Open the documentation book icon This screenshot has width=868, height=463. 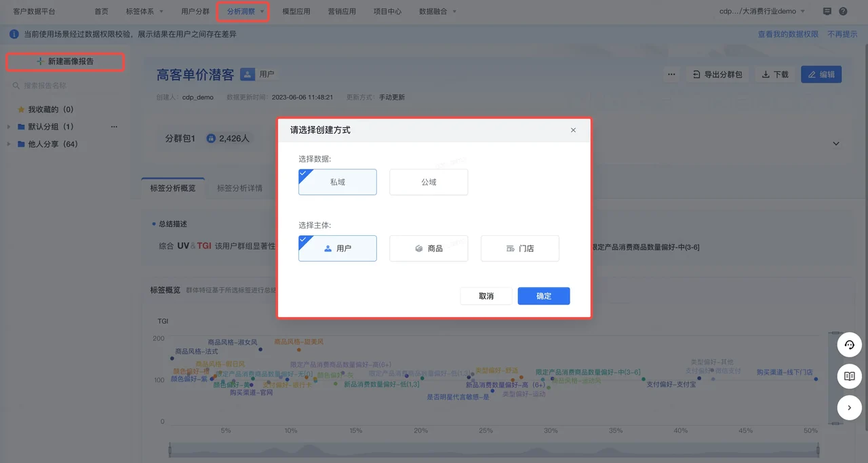(x=849, y=376)
